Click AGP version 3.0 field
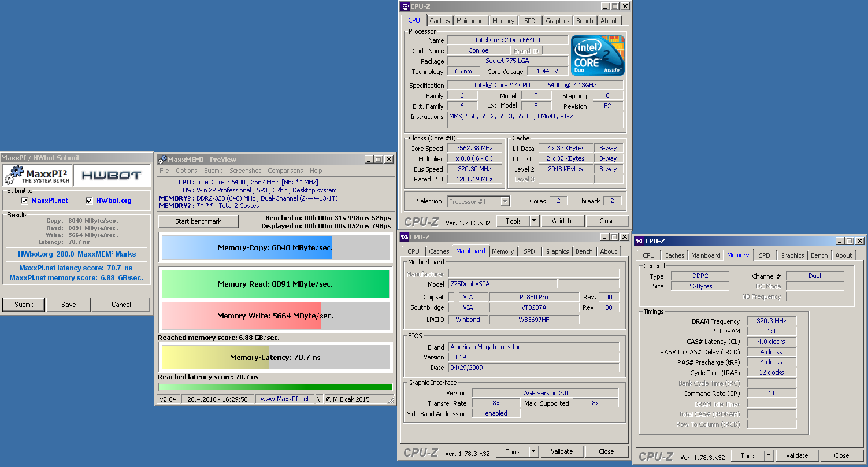The image size is (868, 467). pos(546,393)
